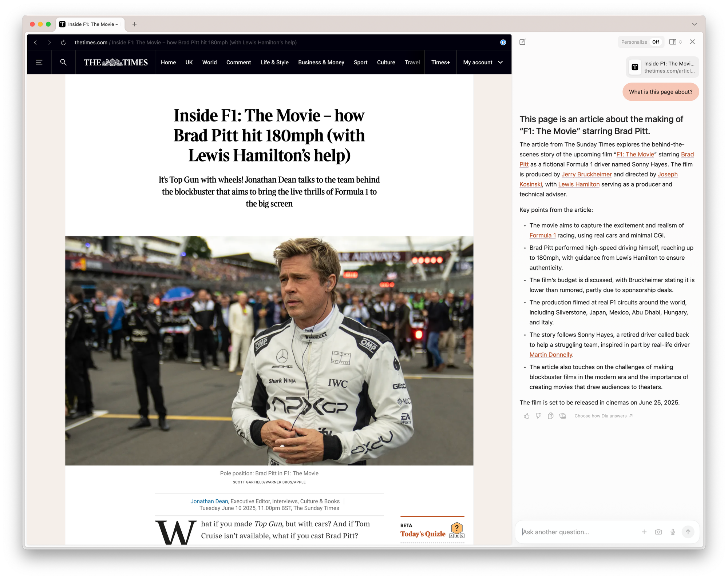Follow the F1: The Movie link in the answer
The image size is (728, 579).
[x=635, y=154]
